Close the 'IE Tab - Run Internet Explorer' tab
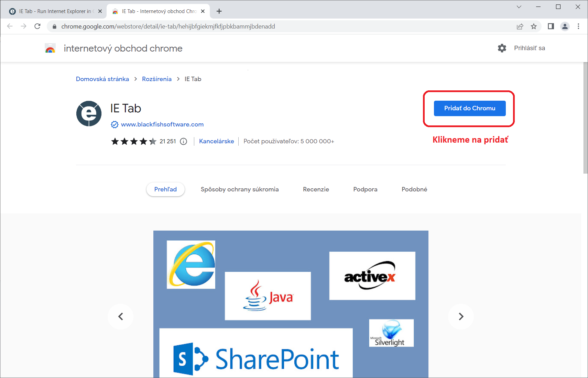The height and width of the screenshot is (378, 588). coord(100,11)
